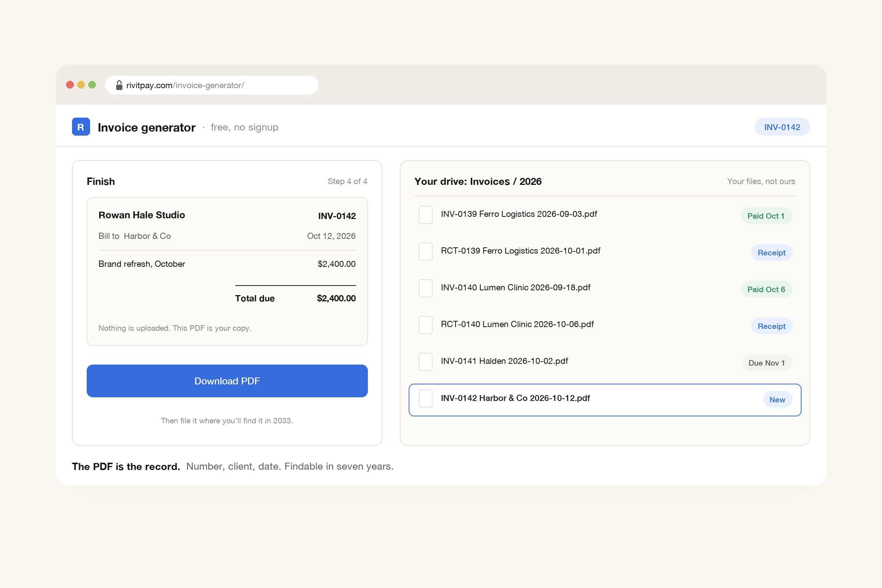Click 'Bill to Harbor & Co' text
This screenshot has width=882, height=588.
coord(135,236)
